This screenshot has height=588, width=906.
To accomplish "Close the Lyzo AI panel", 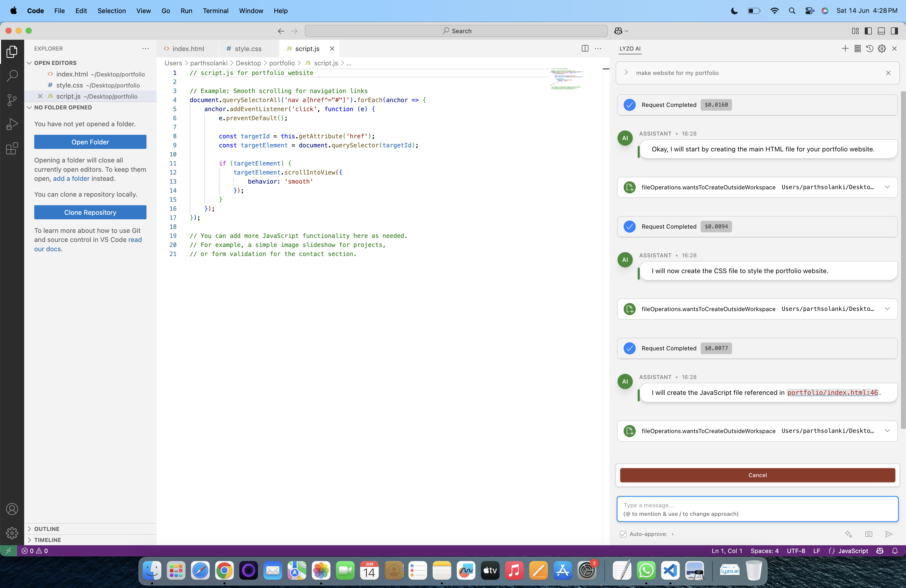I will (x=895, y=48).
